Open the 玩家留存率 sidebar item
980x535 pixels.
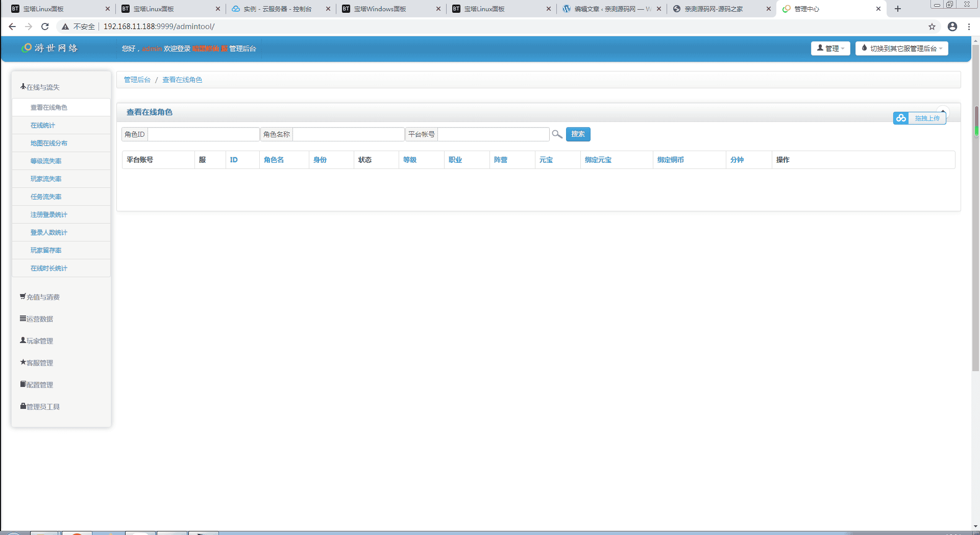coord(61,250)
